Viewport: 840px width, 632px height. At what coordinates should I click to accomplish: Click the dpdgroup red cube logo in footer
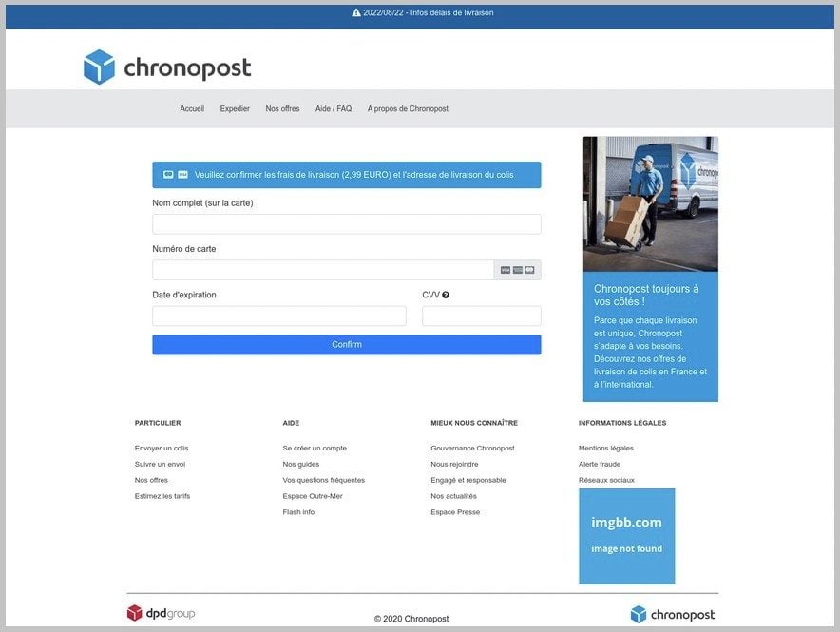click(135, 613)
